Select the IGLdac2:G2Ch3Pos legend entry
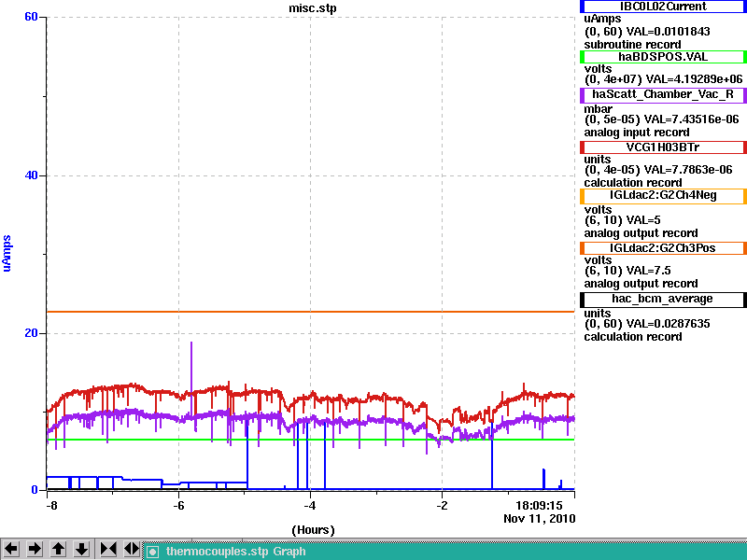This screenshot has width=747, height=560. 663,248
